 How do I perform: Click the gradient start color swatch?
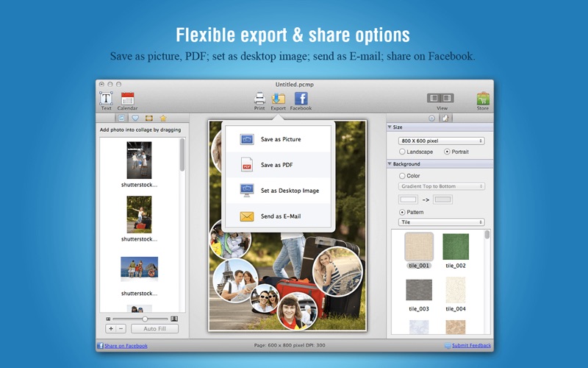click(409, 199)
